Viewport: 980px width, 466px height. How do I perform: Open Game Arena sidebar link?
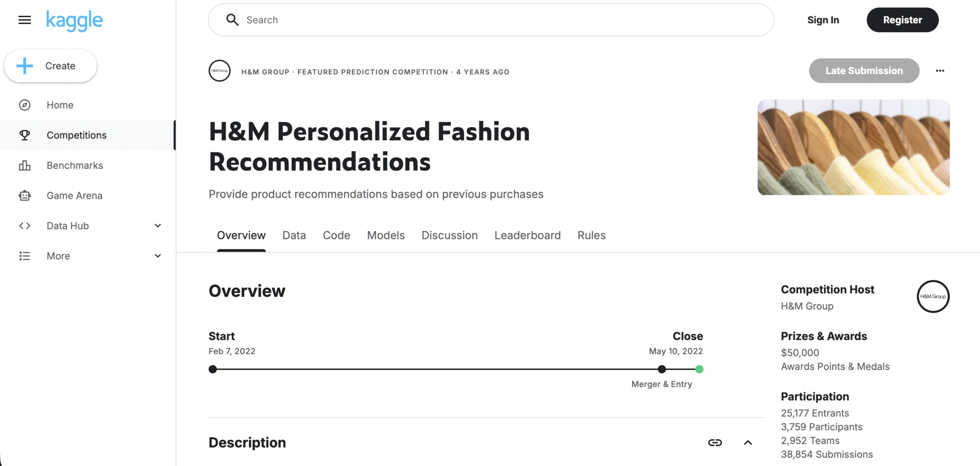[75, 196]
